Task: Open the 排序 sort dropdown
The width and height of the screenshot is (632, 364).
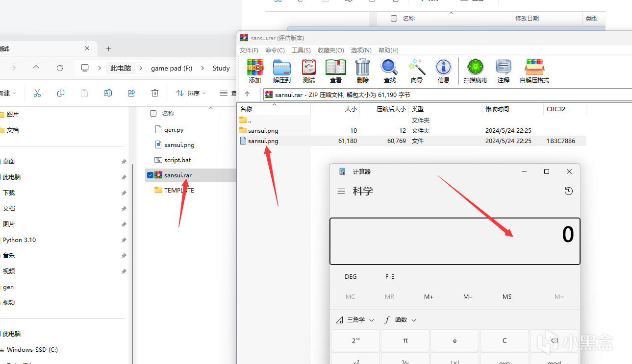Action: [x=191, y=93]
